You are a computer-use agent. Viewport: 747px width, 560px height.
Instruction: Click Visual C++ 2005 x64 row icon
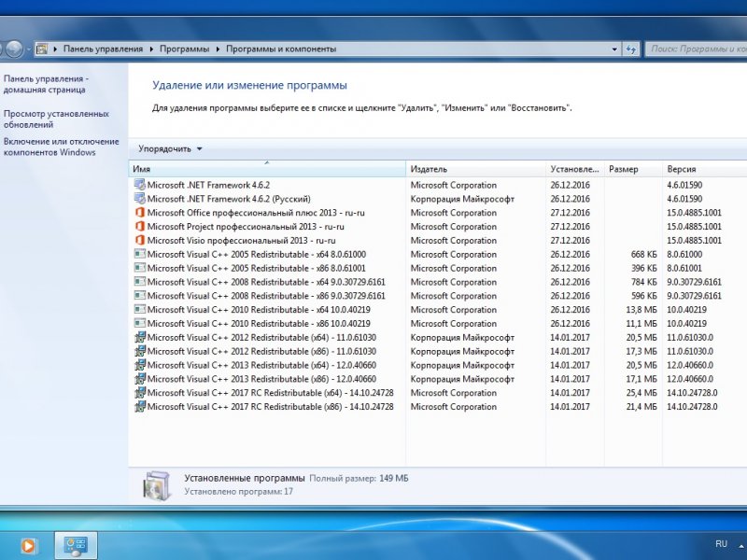[x=139, y=254]
